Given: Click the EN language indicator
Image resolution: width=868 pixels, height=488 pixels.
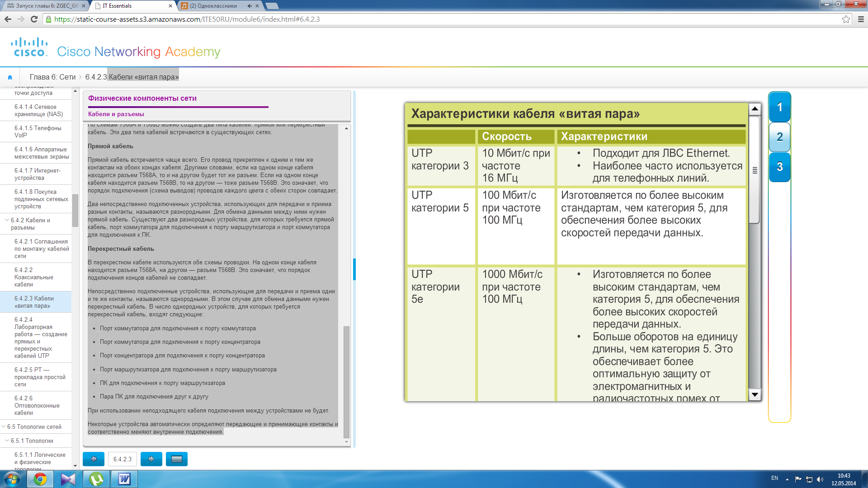Looking at the screenshot, I should 774,478.
